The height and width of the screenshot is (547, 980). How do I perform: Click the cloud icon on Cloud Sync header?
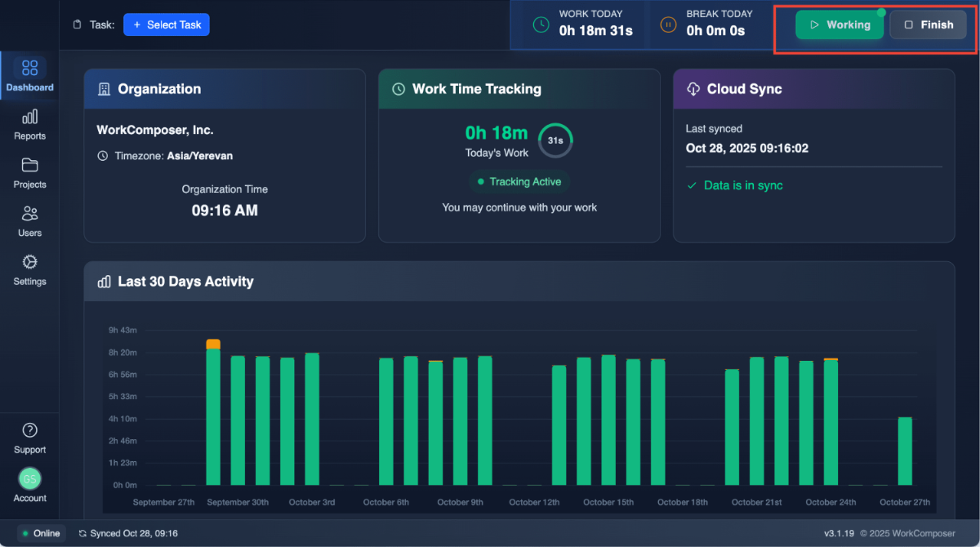693,89
